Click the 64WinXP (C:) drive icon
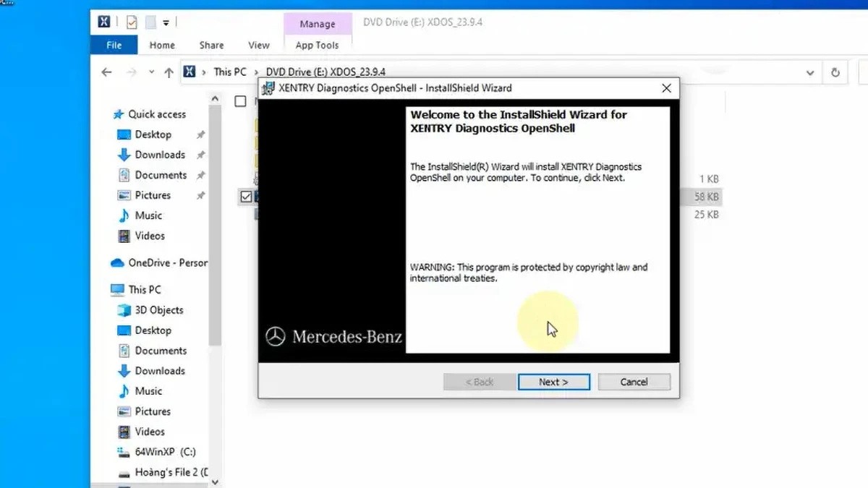 [124, 452]
